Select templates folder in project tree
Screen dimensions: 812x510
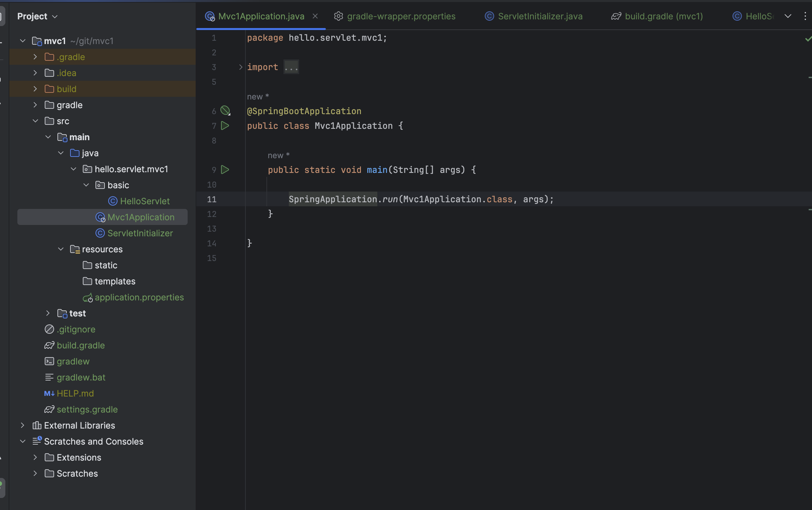pyautogui.click(x=103, y=281)
